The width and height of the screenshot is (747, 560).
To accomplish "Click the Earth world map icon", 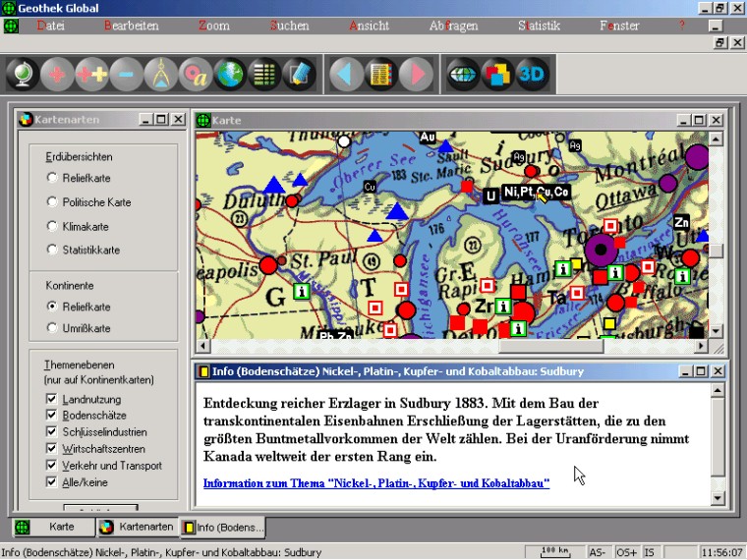I will 230,74.
